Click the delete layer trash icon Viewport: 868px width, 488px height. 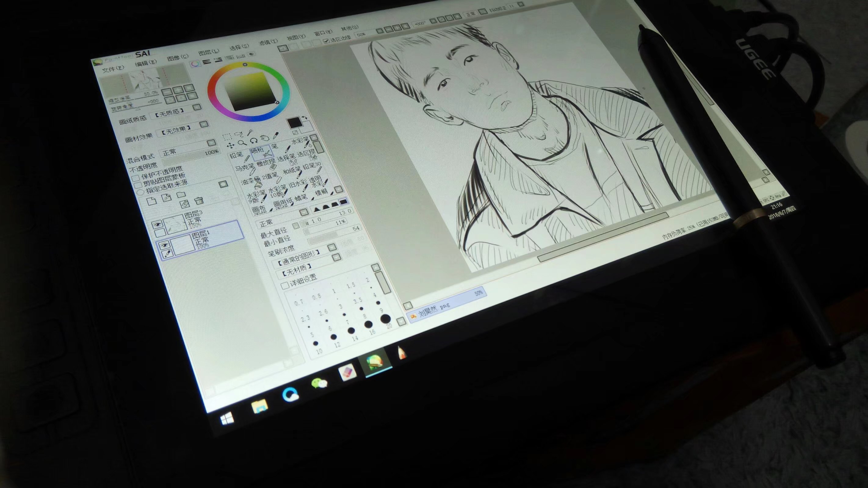point(199,201)
